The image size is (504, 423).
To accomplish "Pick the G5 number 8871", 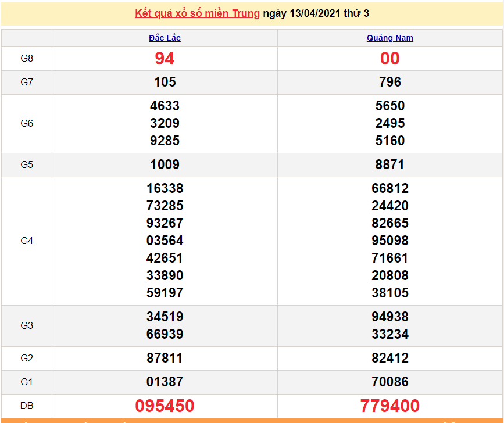I will coord(389,164).
